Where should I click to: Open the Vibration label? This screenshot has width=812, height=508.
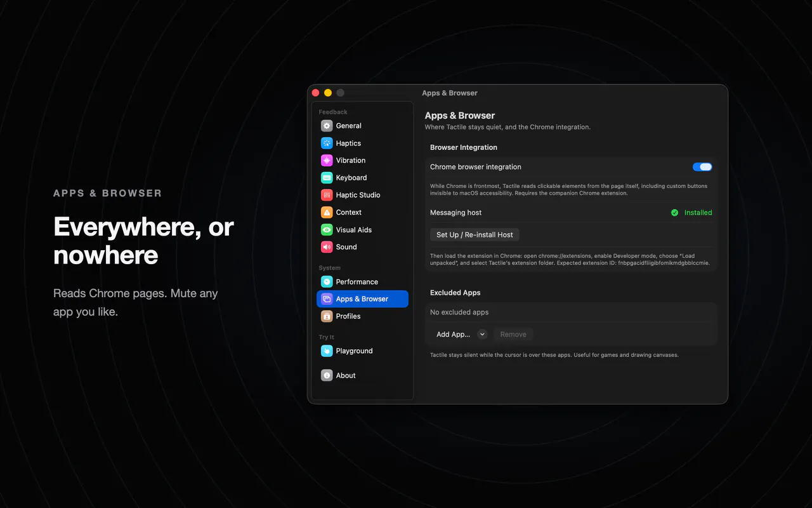[x=351, y=160]
